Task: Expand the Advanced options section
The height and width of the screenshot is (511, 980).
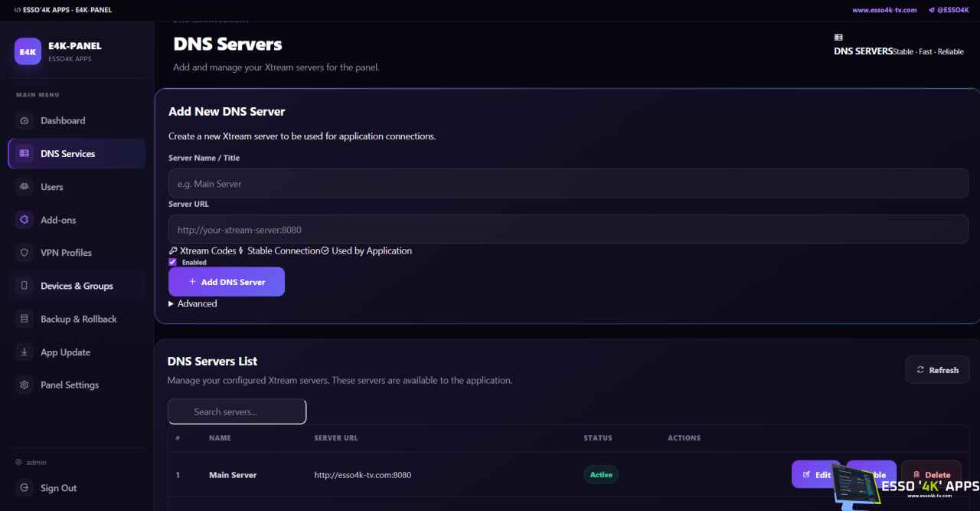Action: tap(193, 304)
